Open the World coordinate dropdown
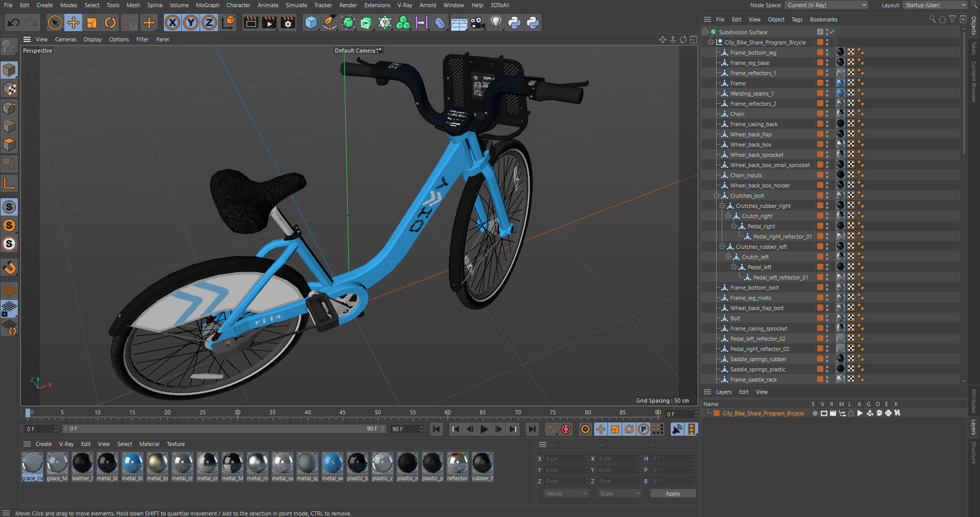Viewport: 980px width, 517px height. pos(566,494)
